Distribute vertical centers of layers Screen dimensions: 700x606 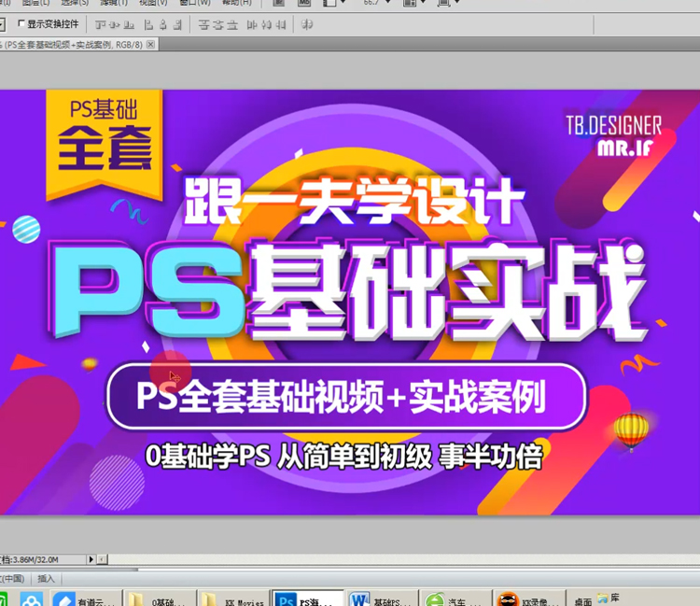(x=217, y=25)
